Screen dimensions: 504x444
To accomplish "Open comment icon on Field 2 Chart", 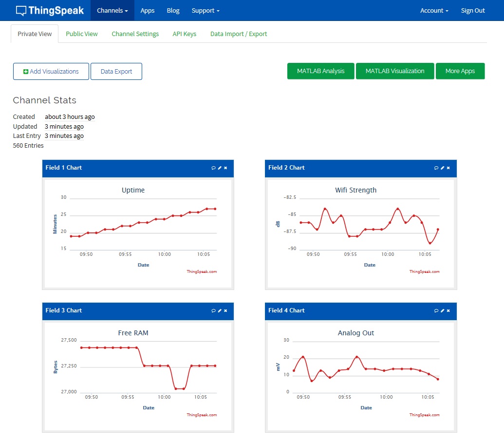I will tap(436, 168).
